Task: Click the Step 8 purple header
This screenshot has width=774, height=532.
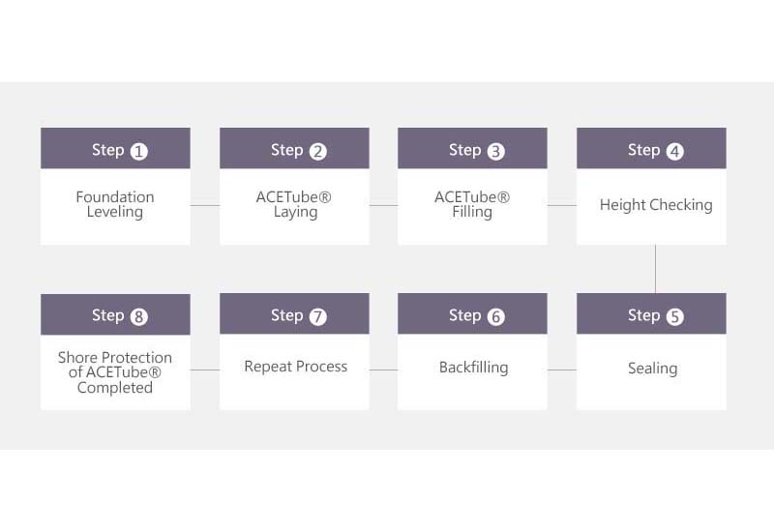Action: tap(115, 314)
